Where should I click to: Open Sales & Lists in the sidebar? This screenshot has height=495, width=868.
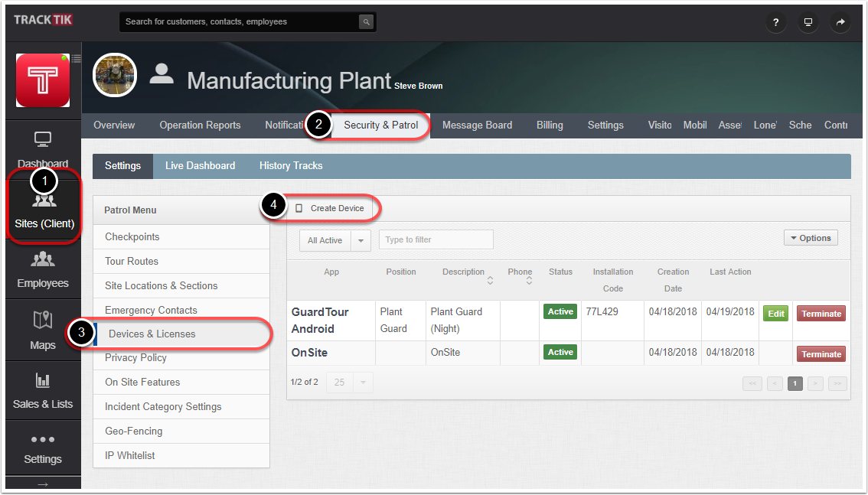(x=43, y=390)
